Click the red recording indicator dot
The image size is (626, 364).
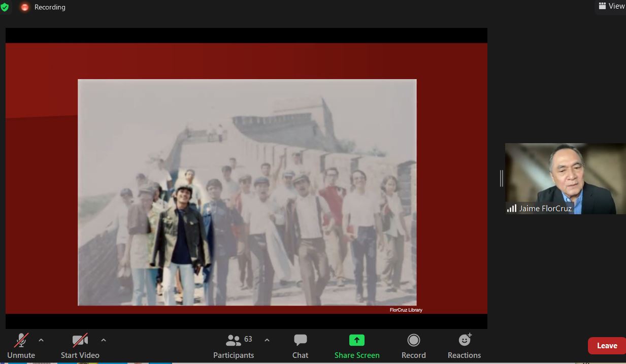coord(24,7)
